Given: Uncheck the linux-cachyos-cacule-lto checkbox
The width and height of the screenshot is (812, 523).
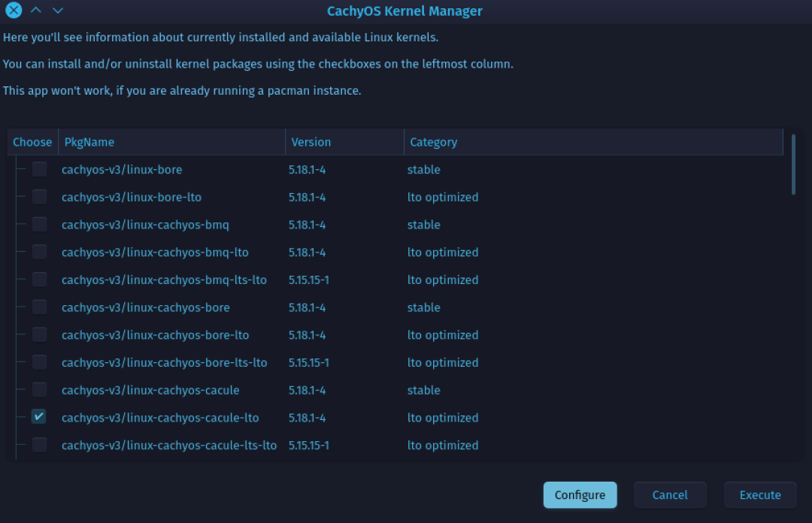Looking at the screenshot, I should (x=39, y=416).
